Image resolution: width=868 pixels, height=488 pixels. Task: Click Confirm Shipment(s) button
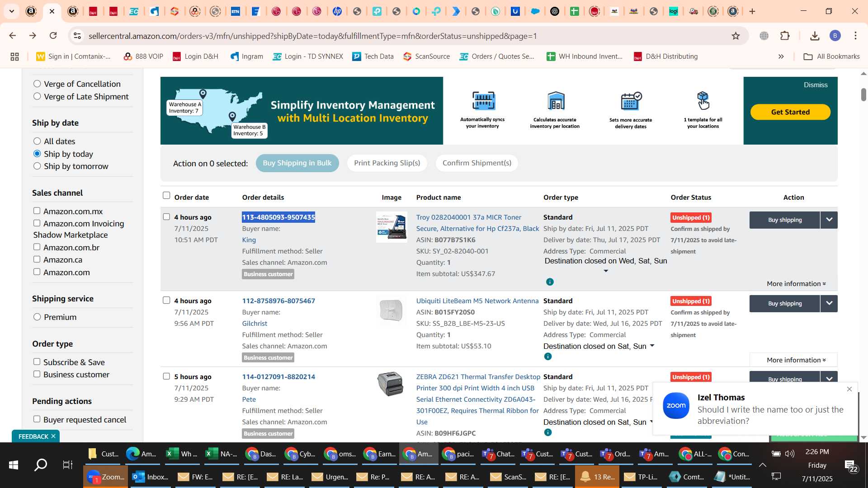[x=476, y=163]
